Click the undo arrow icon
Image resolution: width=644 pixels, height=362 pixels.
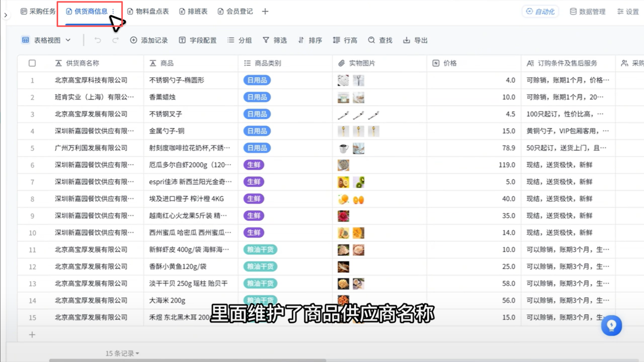pyautogui.click(x=98, y=40)
